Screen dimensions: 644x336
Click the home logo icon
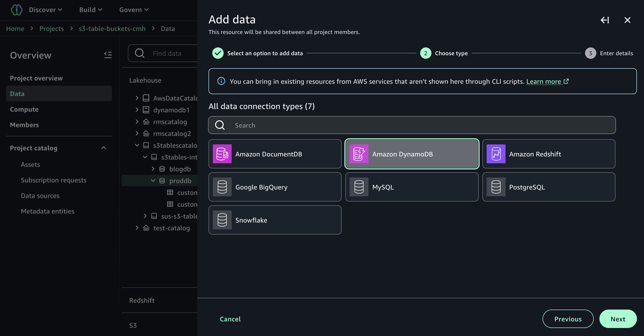[x=17, y=10]
